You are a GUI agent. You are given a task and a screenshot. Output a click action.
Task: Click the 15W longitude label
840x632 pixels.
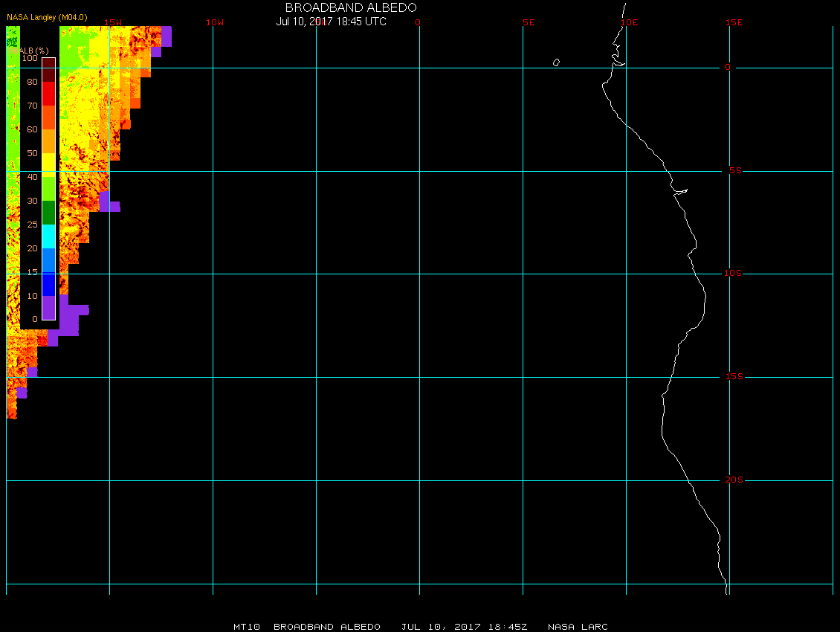[113, 22]
